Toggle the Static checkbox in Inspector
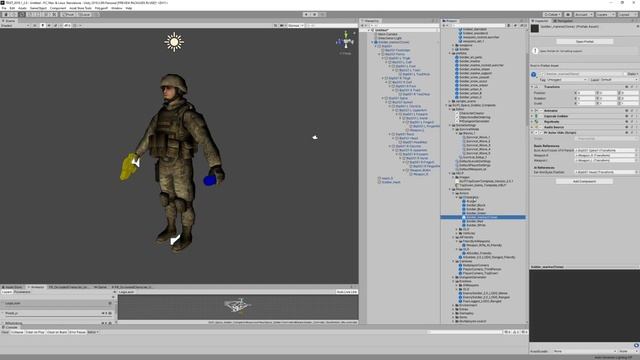Viewport: 640px width, 360px height. point(626,74)
